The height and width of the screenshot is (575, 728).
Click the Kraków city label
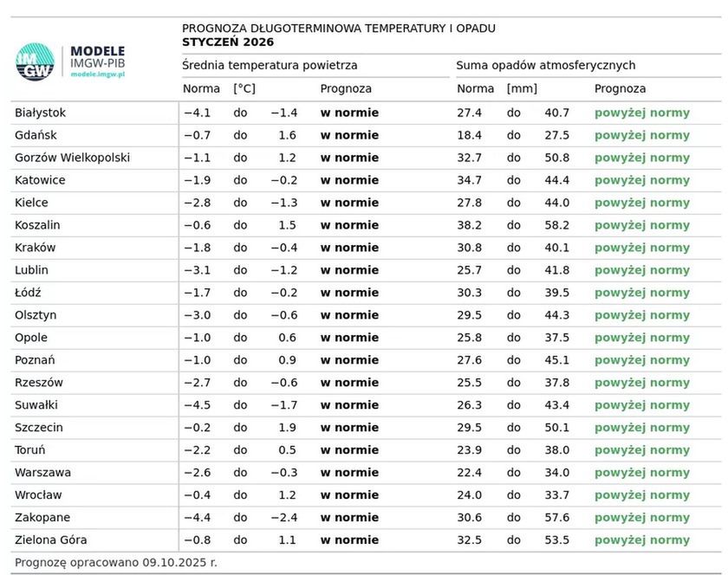36,248
